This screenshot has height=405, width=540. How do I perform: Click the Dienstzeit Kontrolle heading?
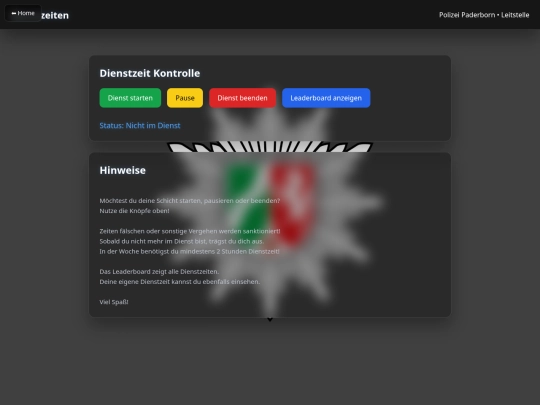[150, 73]
